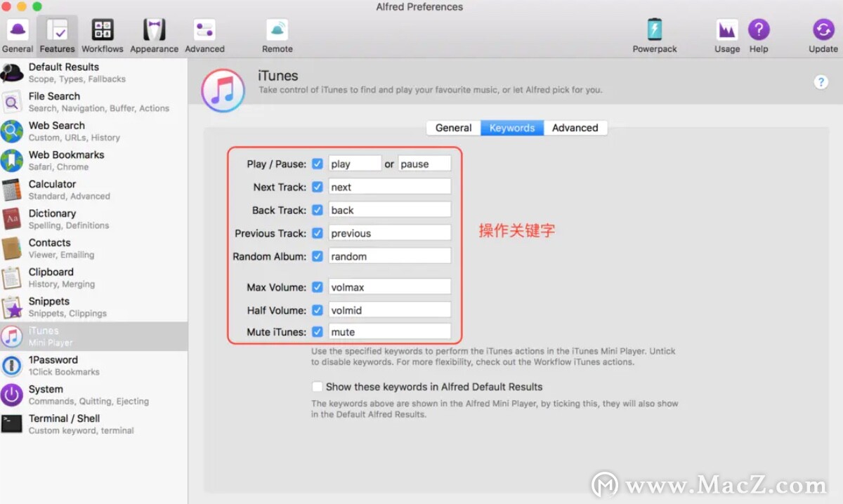Click the 'next' keyword field
843x504 pixels.
(389, 187)
